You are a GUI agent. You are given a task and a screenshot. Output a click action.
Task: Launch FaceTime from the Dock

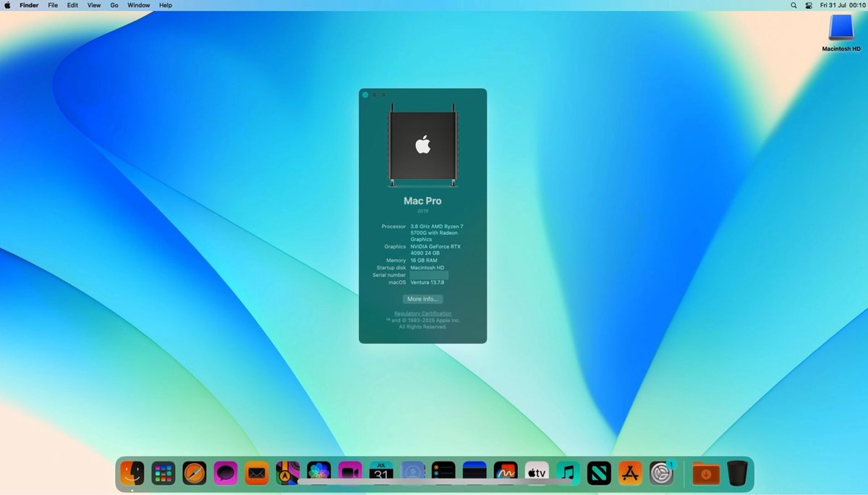pos(350,473)
